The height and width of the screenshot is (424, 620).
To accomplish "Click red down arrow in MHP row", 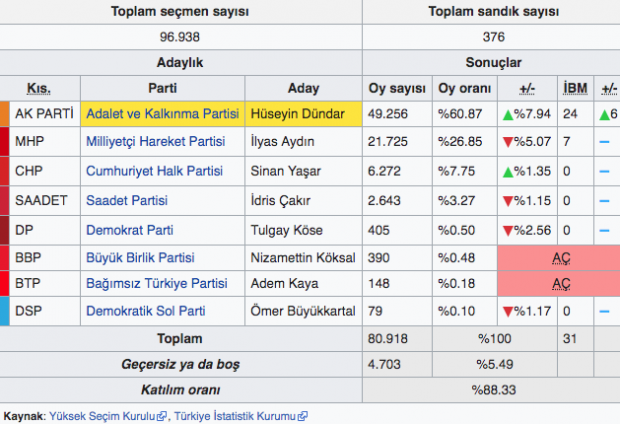I will (x=507, y=142).
